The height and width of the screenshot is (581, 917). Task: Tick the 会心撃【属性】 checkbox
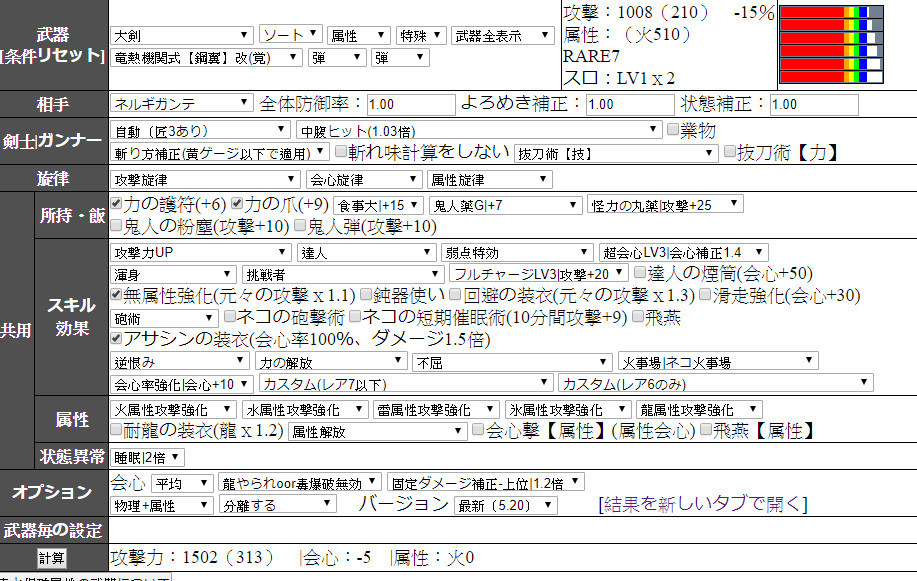coord(478,430)
